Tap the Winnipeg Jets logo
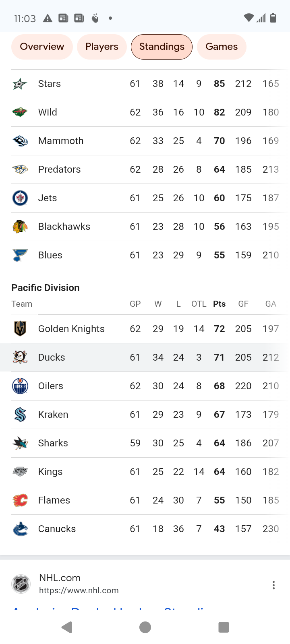 (x=20, y=198)
